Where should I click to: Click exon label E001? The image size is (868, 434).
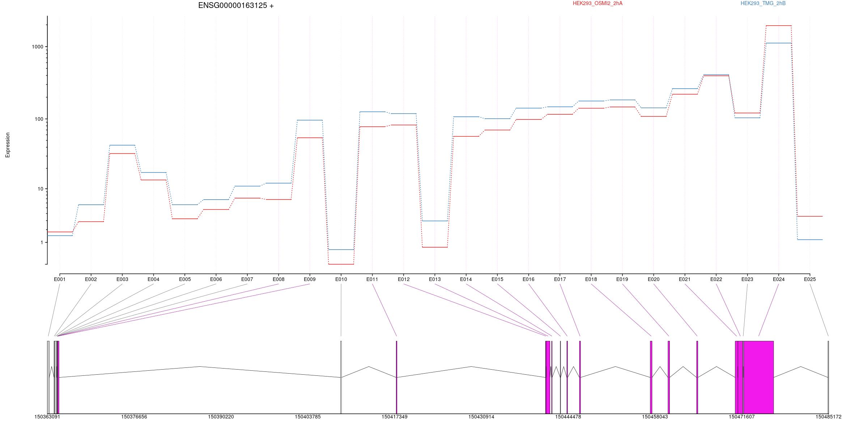[60, 279]
